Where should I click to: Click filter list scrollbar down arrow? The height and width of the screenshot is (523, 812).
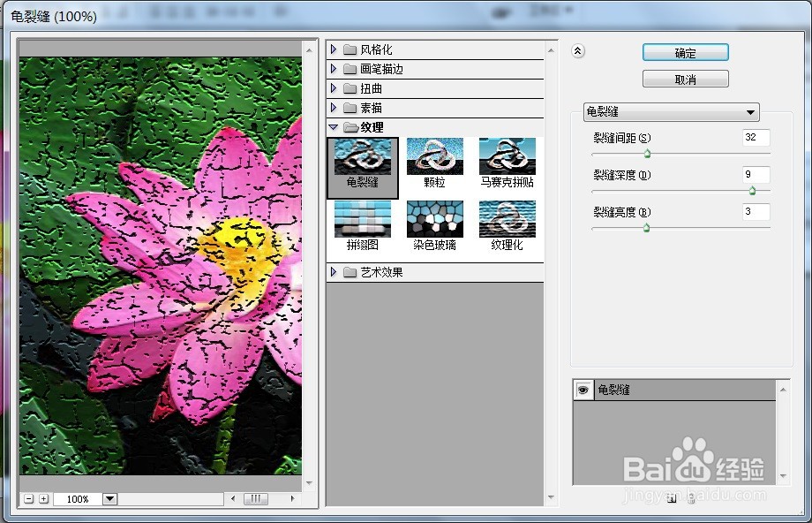point(551,497)
